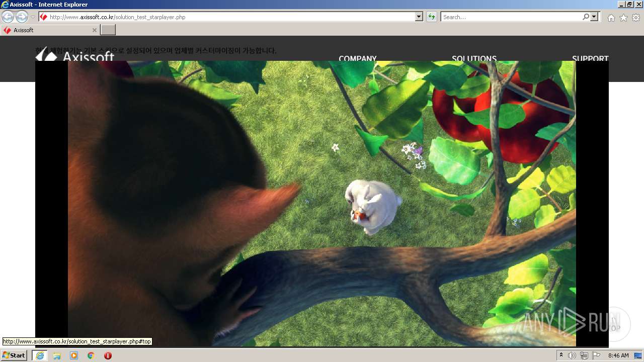Open the network tray icon
Viewport: 644px width, 362px height.
click(584, 355)
